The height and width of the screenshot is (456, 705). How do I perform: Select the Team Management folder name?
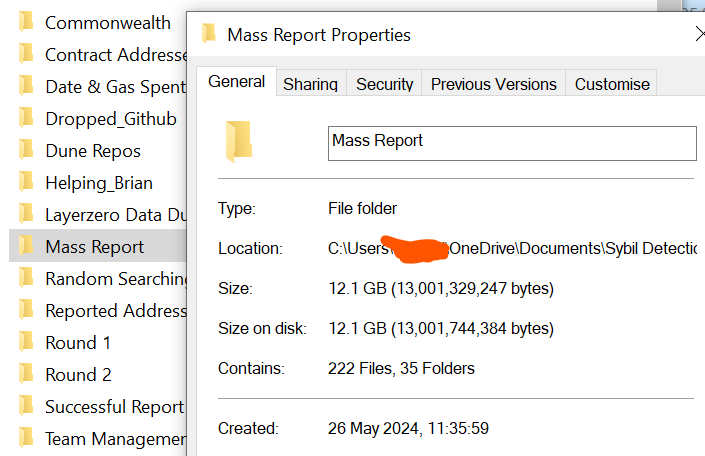[x=116, y=439]
